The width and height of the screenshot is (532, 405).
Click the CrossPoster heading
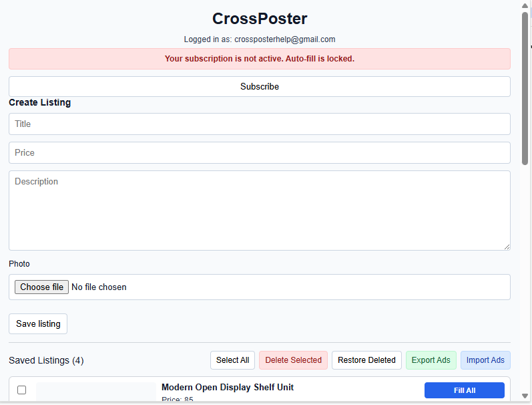pos(260,19)
